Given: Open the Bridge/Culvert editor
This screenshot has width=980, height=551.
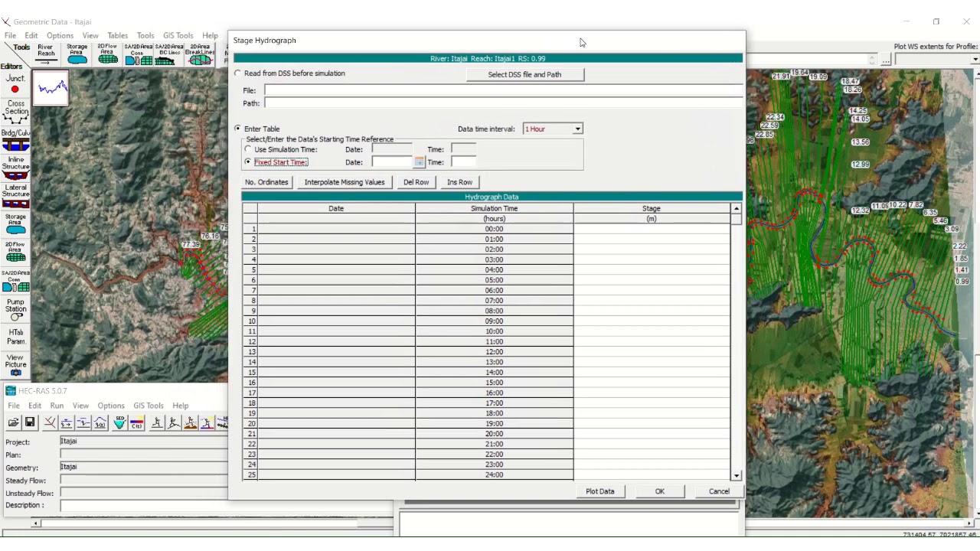Looking at the screenshot, I should (x=15, y=141).
